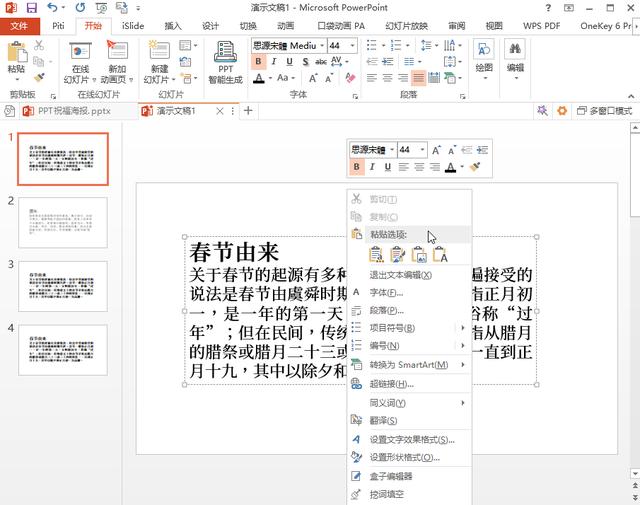
Task: Expand 转换为 SmartArt submenu arrow
Action: [x=462, y=364]
